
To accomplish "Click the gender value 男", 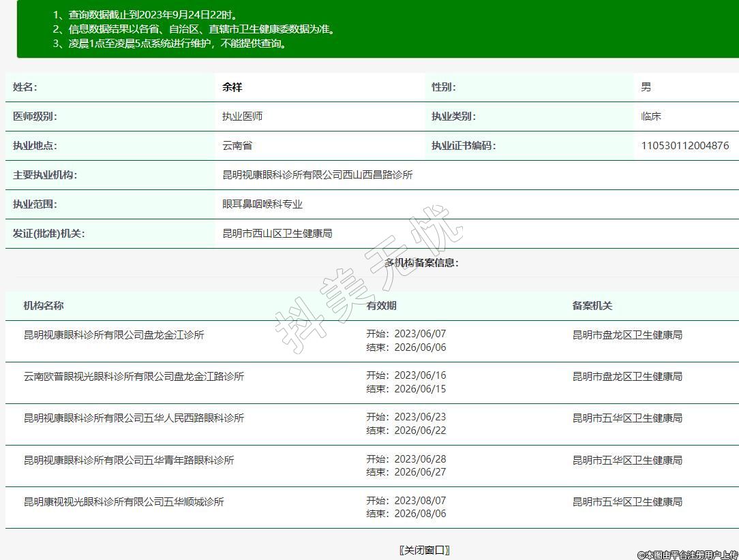I will click(x=646, y=87).
